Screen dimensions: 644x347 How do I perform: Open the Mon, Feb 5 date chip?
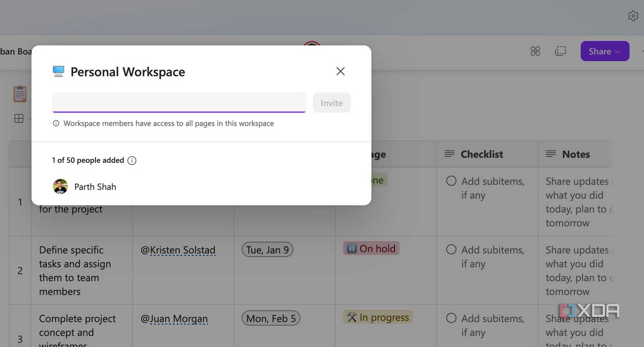click(x=271, y=318)
